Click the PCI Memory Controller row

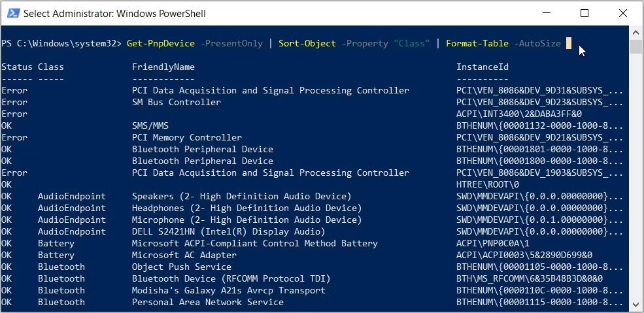coord(186,137)
